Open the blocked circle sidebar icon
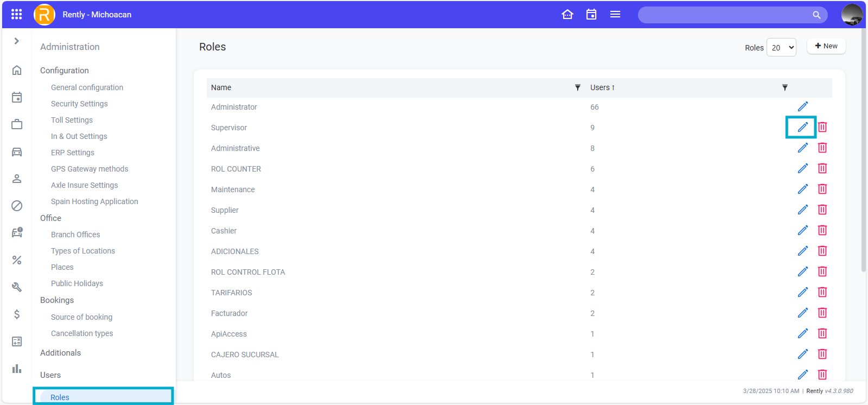This screenshot has height=405, width=868. point(17,206)
